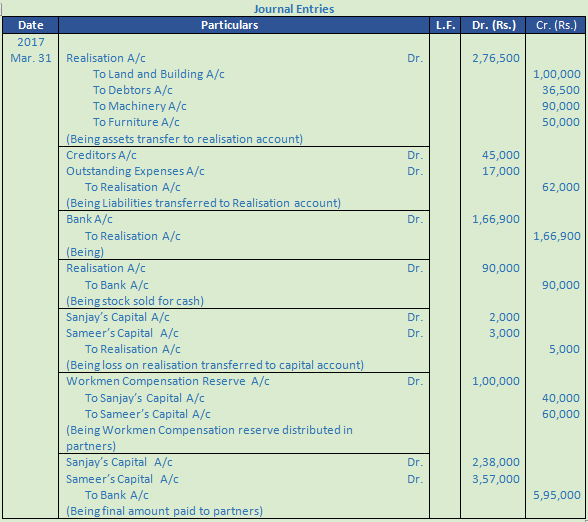Click the 'Mar. 31' date cell
Viewport: 588px width, 522px height.
click(x=31, y=58)
